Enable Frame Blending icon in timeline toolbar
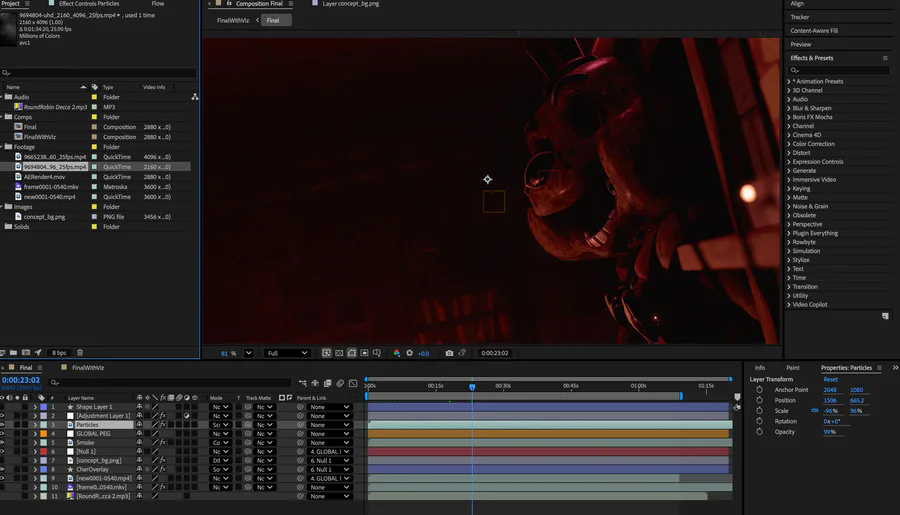This screenshot has height=515, width=900. pos(328,383)
